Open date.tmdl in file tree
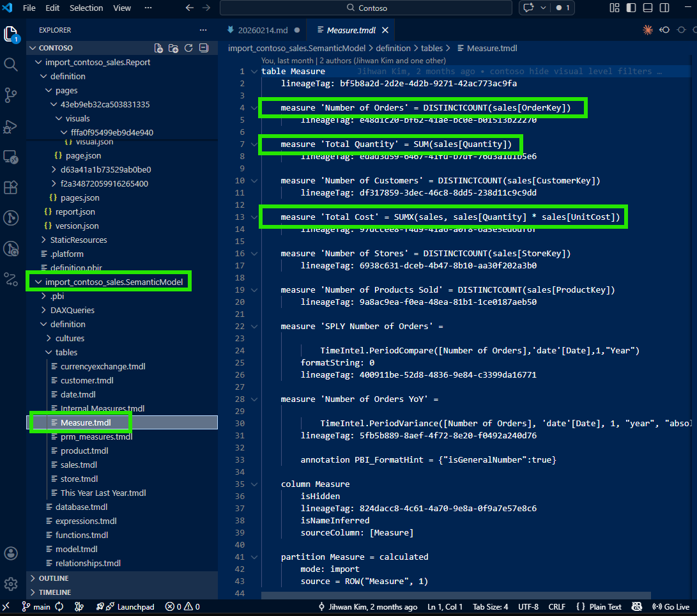The height and width of the screenshot is (616, 697). (78, 394)
